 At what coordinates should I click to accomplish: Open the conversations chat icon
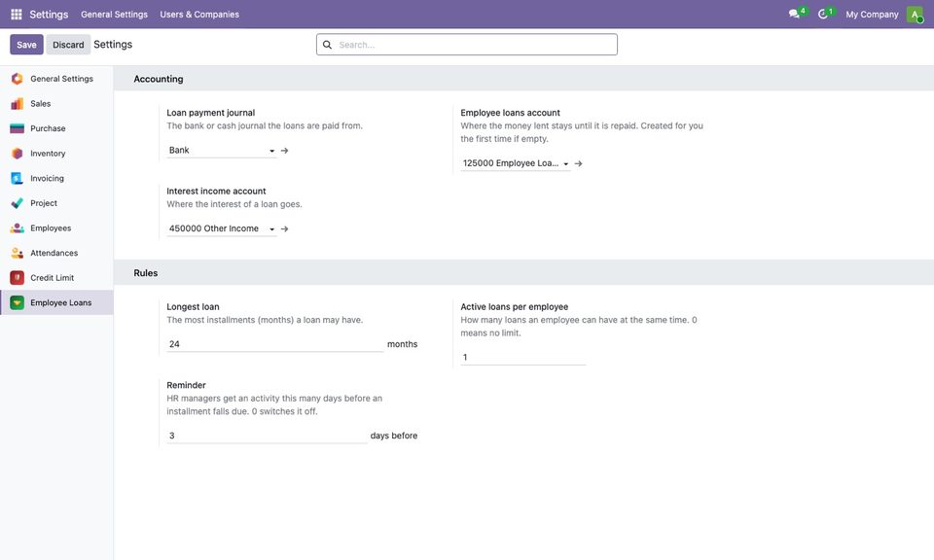tap(794, 14)
